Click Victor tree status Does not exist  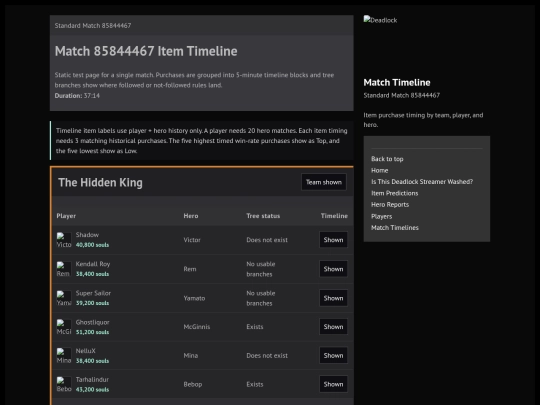(x=267, y=240)
